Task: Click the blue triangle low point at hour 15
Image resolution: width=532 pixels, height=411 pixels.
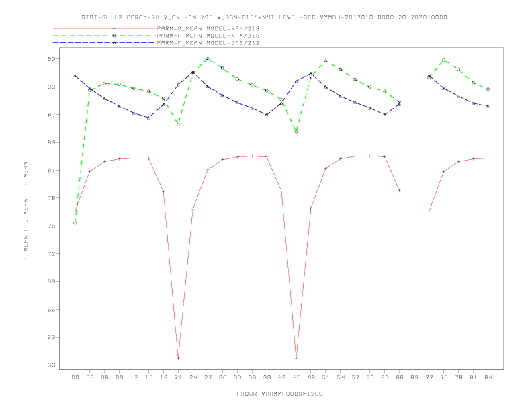Action: [148, 118]
